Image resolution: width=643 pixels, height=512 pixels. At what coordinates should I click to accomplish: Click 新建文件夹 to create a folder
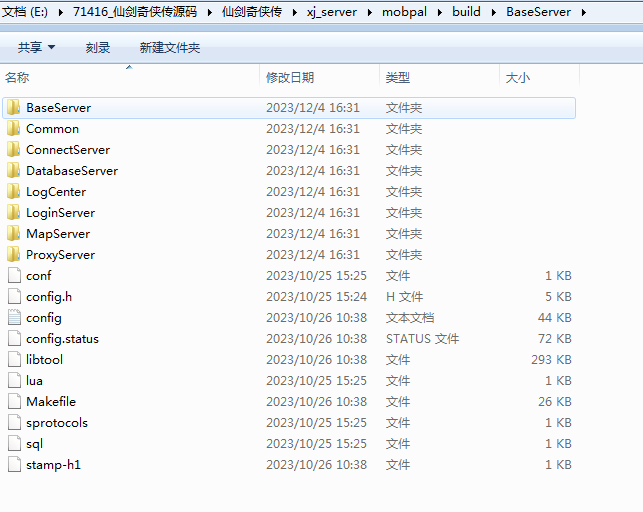pos(170,48)
